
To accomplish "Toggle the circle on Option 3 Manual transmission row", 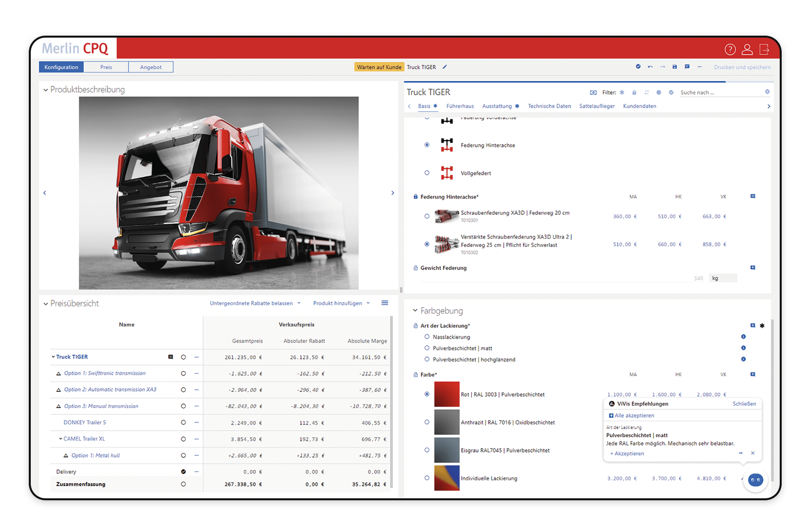I will pos(184,406).
